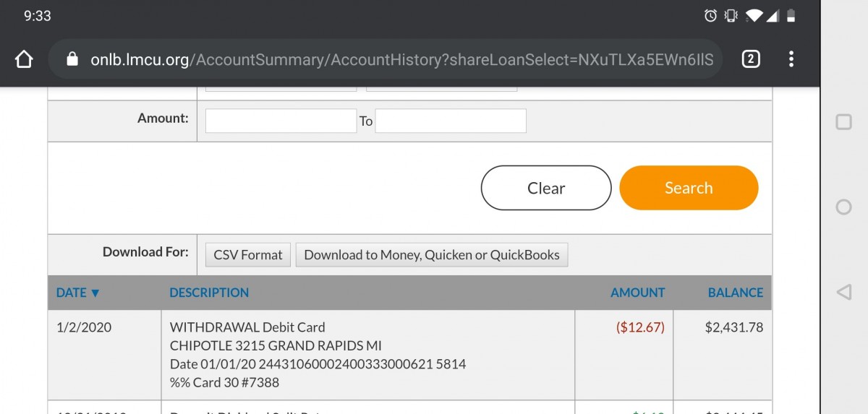This screenshot has height=414, width=868.
Task: Open the tab switcher showing 2 tabs
Action: 751,59
